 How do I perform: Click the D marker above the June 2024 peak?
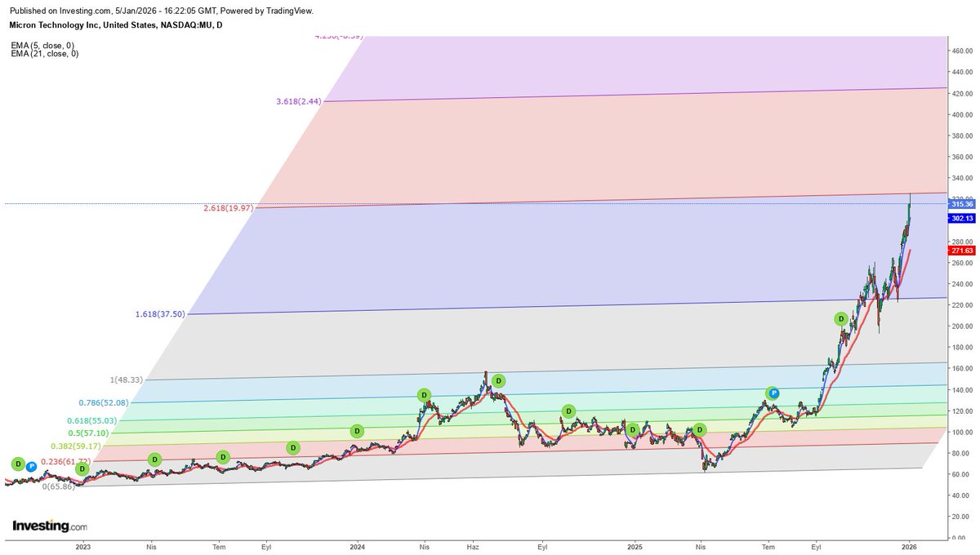499,380
